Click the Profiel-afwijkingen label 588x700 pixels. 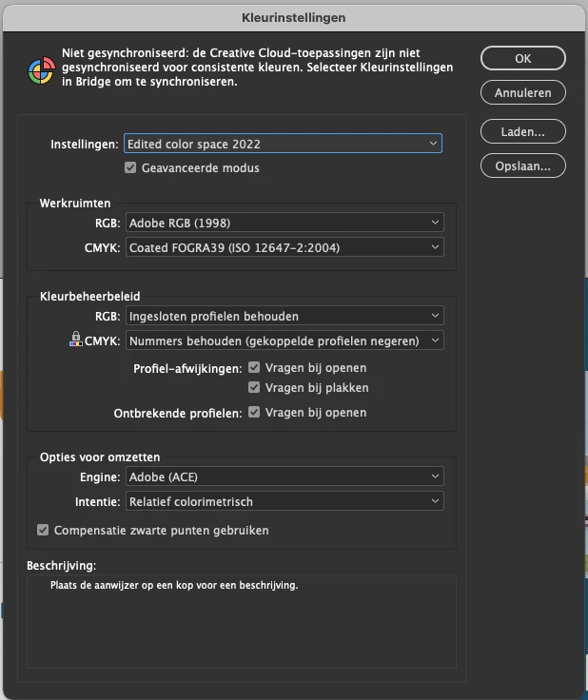coord(187,369)
